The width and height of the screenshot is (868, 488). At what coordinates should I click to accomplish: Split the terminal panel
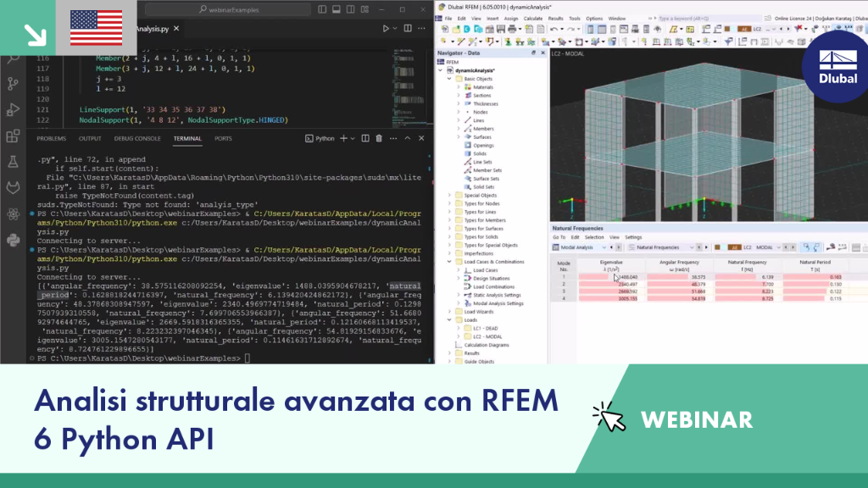[365, 138]
